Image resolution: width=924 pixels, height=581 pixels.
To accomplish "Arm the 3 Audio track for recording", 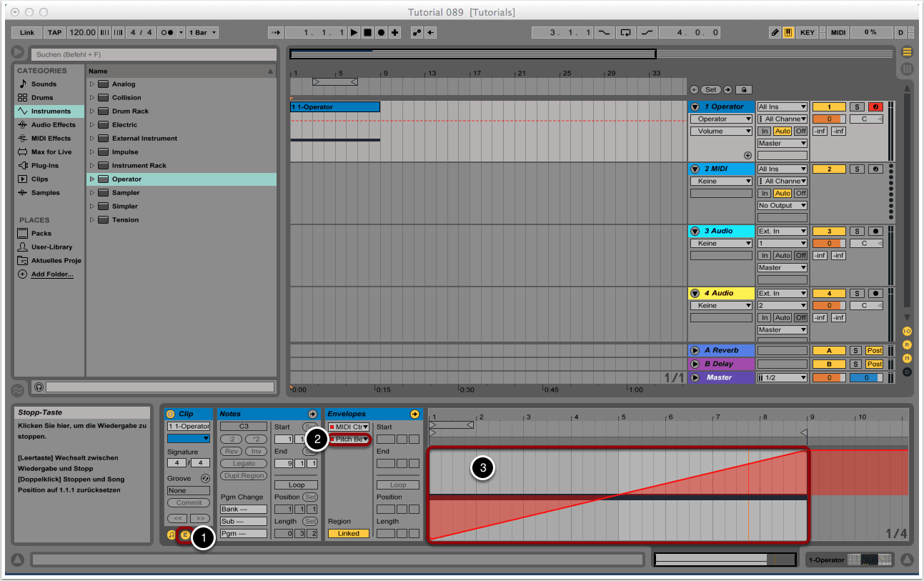I will pyautogui.click(x=875, y=232).
